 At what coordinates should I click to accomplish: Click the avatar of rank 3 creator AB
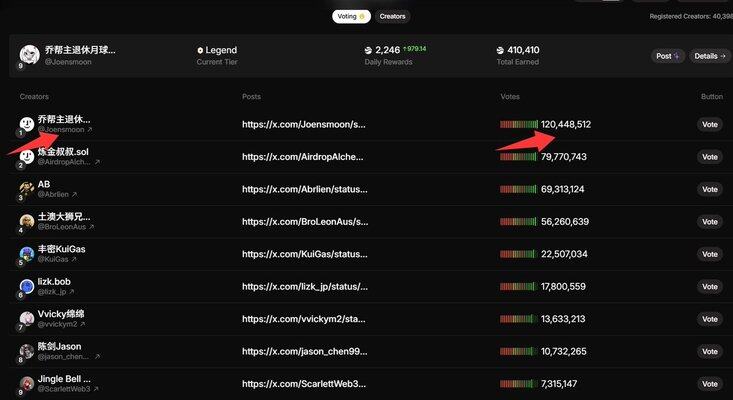coord(26,189)
